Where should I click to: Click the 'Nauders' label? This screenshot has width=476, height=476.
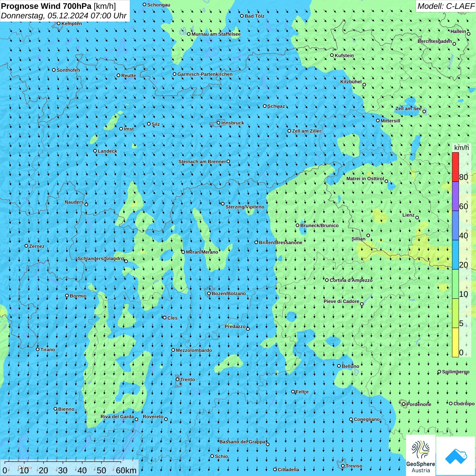74,202
